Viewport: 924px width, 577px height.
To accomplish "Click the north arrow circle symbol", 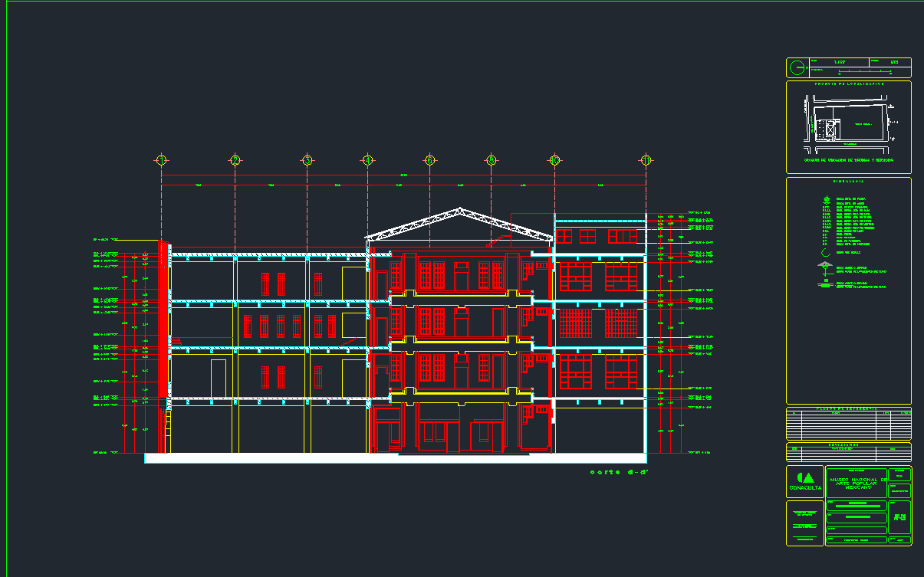I will pos(797,67).
